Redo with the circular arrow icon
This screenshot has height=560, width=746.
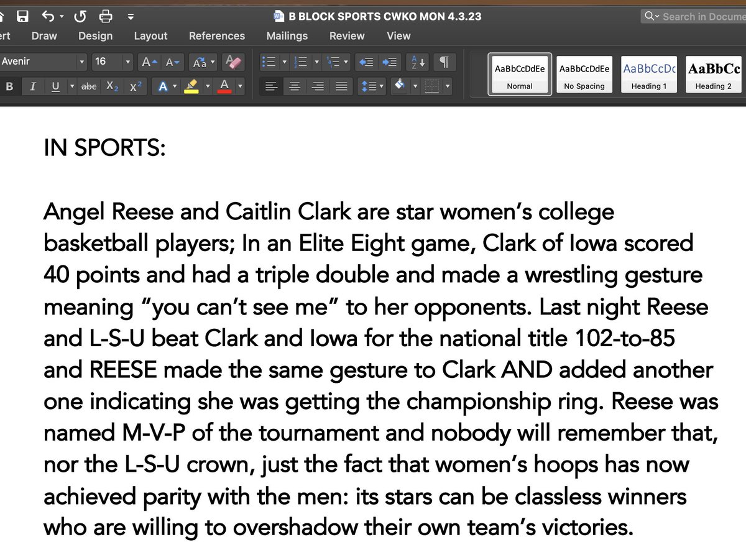[x=80, y=16]
